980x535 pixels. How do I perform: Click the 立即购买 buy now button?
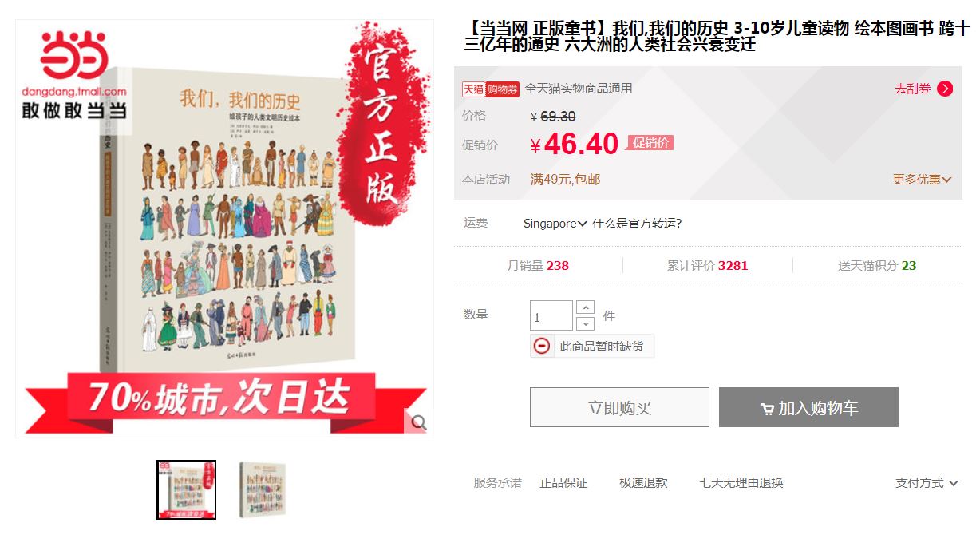[x=619, y=407]
